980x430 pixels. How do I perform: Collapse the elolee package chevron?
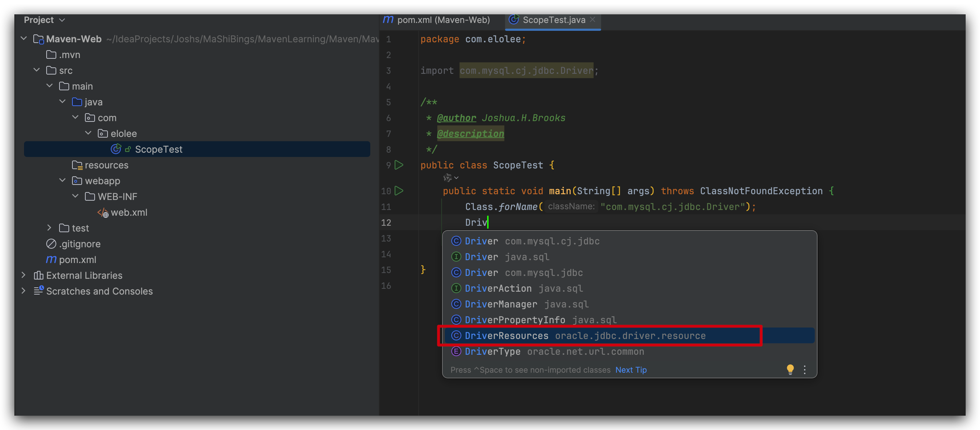[88, 133]
